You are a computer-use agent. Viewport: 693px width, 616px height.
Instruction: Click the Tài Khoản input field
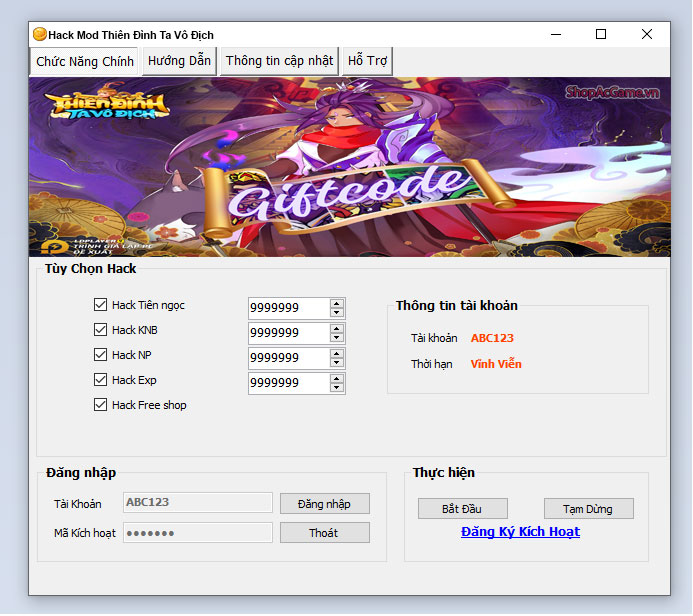pos(198,502)
